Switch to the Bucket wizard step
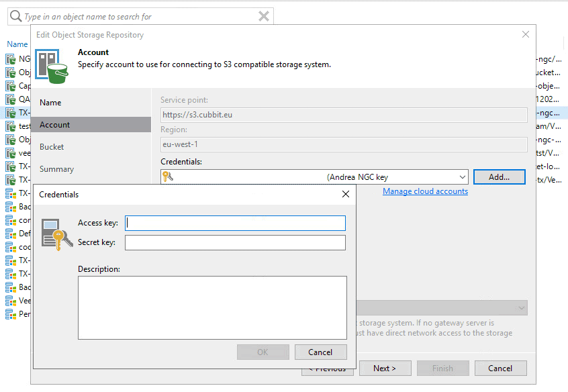Image resolution: width=568 pixels, height=392 pixels. [x=52, y=147]
